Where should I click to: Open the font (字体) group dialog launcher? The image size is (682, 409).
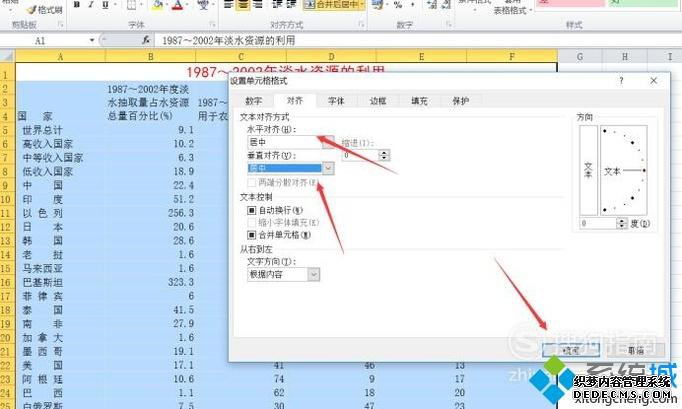pos(212,24)
